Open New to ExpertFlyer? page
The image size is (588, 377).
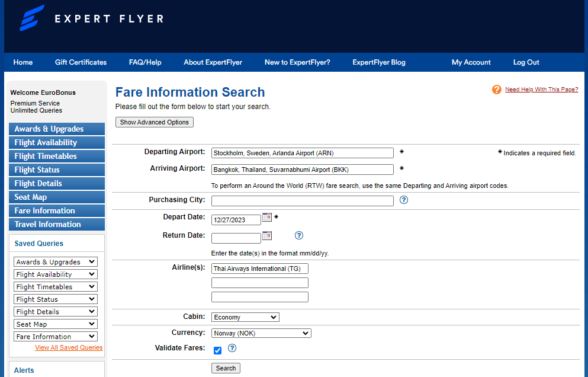coord(297,62)
